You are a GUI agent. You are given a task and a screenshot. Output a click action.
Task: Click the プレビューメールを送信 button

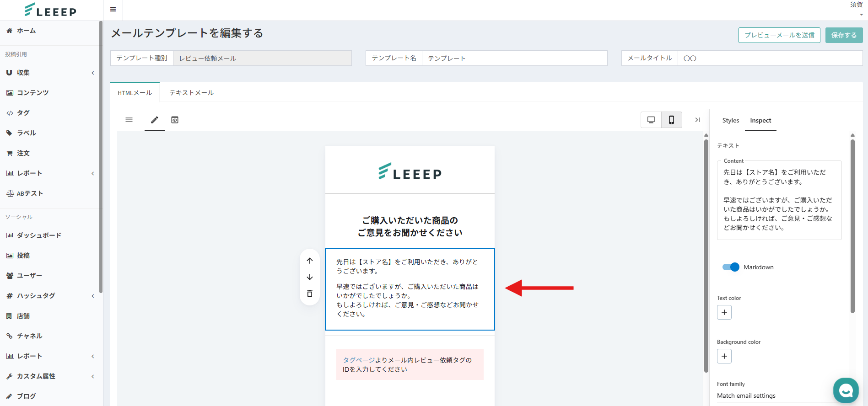tap(779, 35)
